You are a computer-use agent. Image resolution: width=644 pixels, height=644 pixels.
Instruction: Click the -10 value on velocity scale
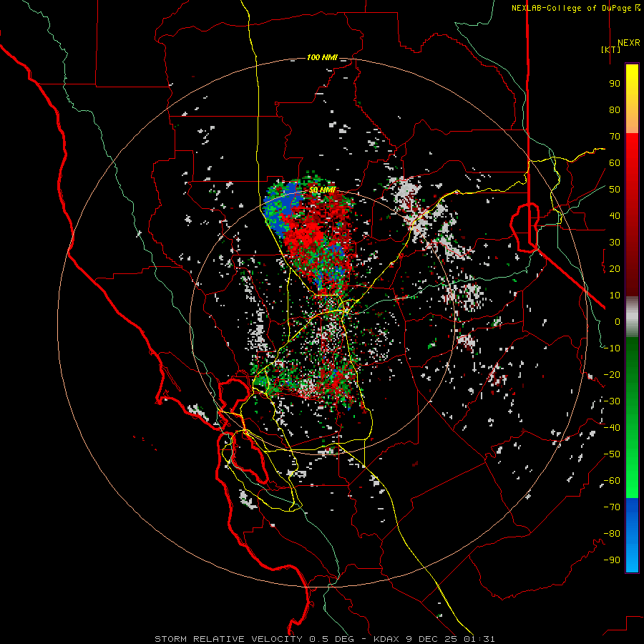click(x=612, y=348)
